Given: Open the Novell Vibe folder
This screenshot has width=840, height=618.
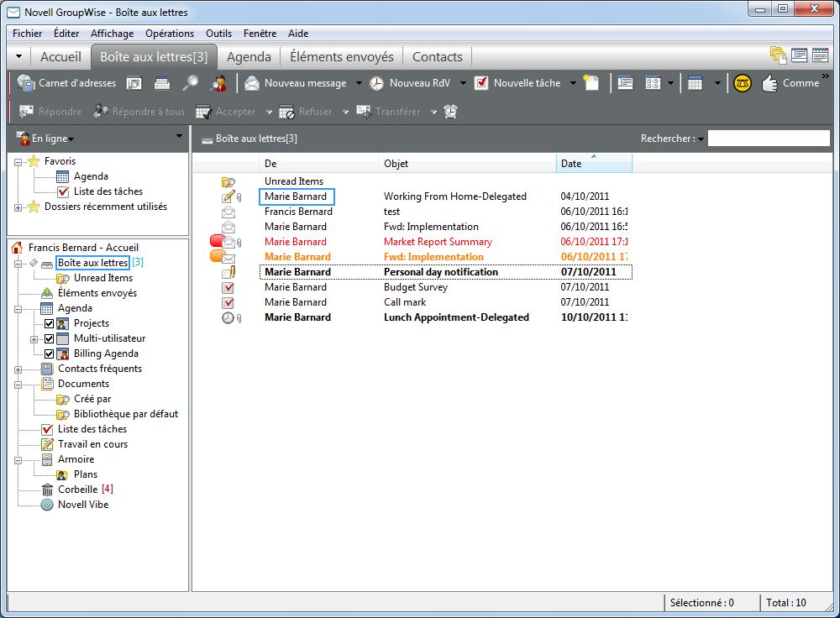Looking at the screenshot, I should click(82, 505).
